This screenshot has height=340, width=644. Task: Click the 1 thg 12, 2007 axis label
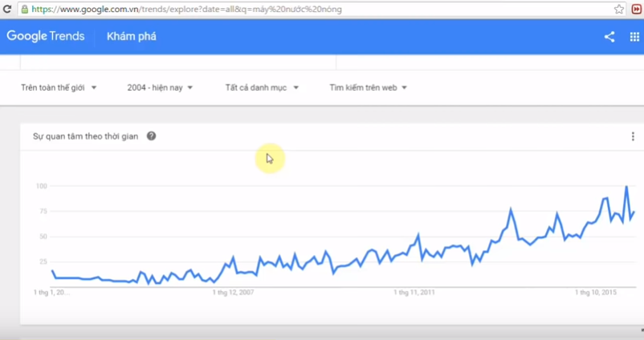[x=233, y=293]
